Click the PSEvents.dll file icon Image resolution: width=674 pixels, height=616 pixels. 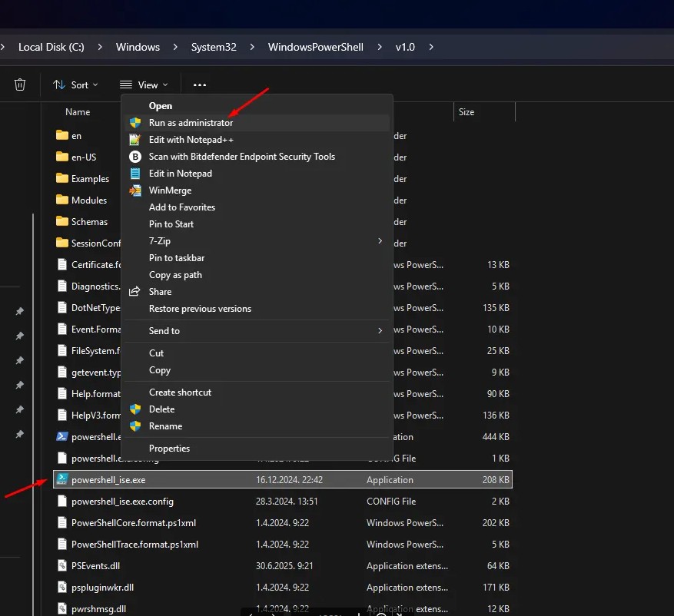click(x=62, y=566)
